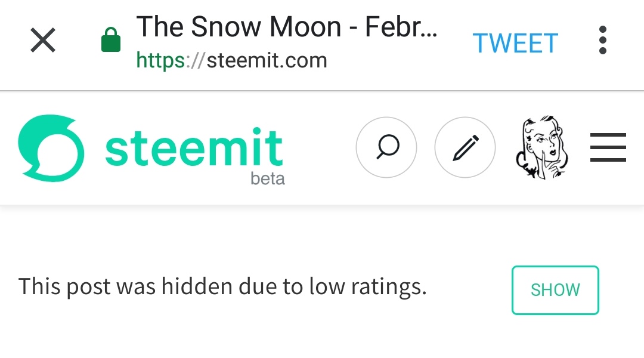
Task: Open the hamburger navigation menu
Action: point(608,147)
